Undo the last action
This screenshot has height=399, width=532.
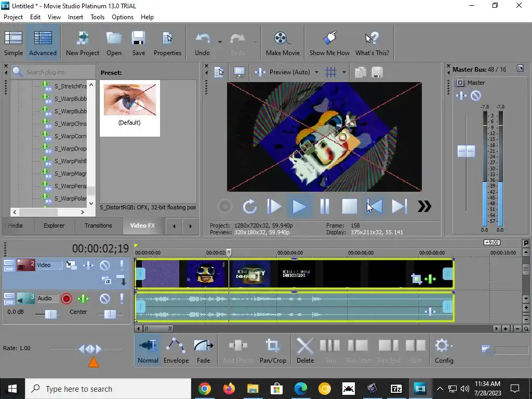coord(203,43)
